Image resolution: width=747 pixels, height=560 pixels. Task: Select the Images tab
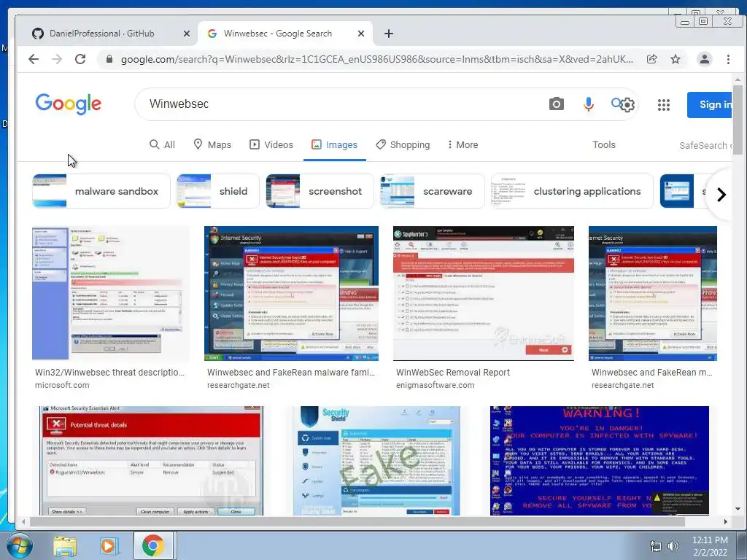[x=334, y=145]
